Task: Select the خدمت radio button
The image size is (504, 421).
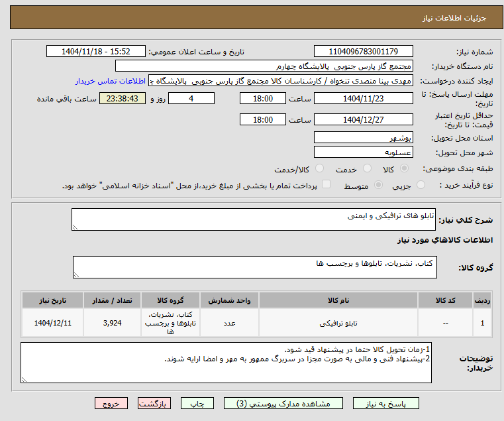Action: pos(367,168)
